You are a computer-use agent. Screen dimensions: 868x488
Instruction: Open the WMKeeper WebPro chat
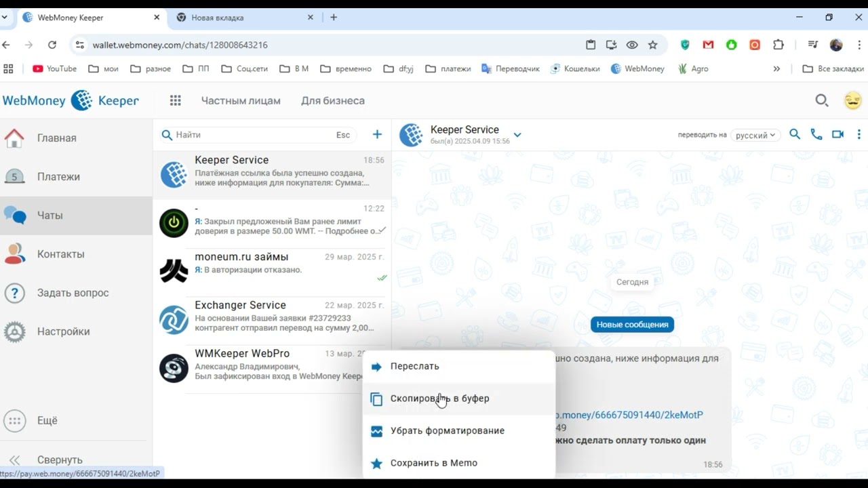click(x=272, y=367)
